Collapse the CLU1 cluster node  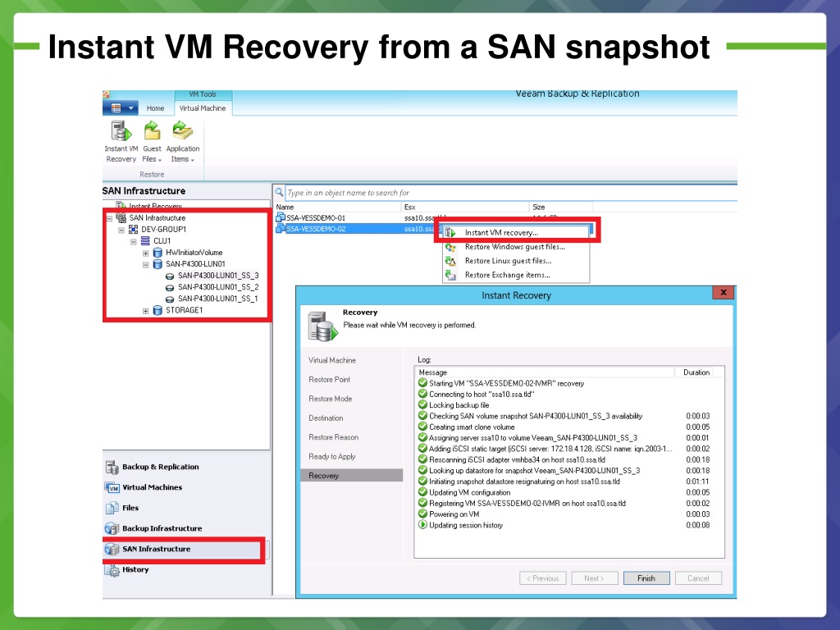click(134, 241)
